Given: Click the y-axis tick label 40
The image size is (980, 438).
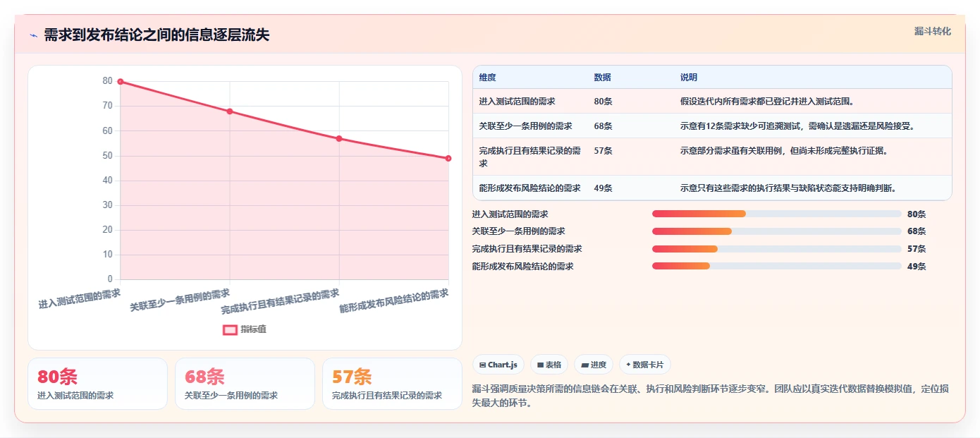Looking at the screenshot, I should pos(107,181).
